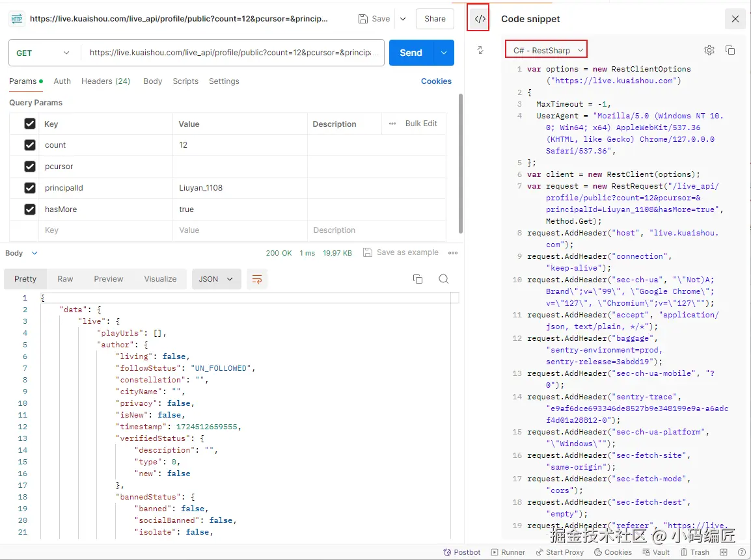751x560 pixels.
Task: Open the request Body tab
Action: (x=153, y=81)
